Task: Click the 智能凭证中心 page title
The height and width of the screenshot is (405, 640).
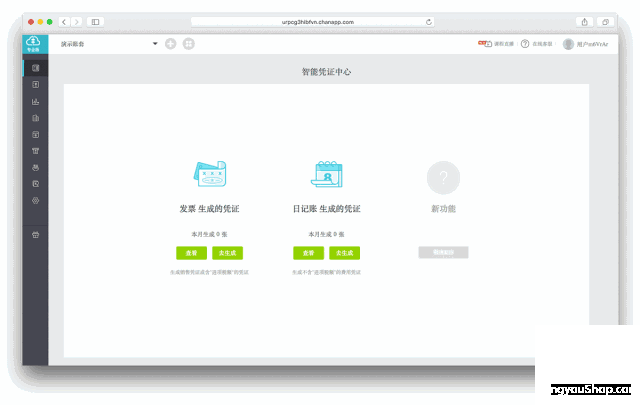Action: [x=326, y=72]
